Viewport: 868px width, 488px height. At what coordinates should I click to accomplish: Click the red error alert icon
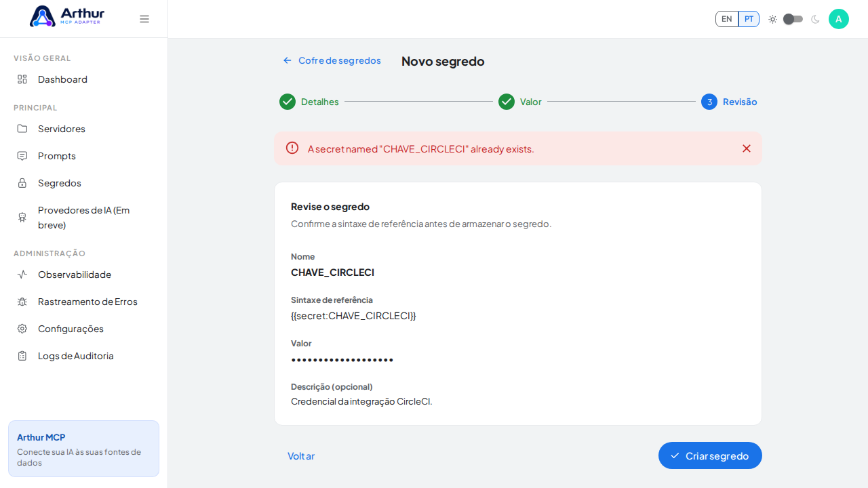pyautogui.click(x=292, y=148)
